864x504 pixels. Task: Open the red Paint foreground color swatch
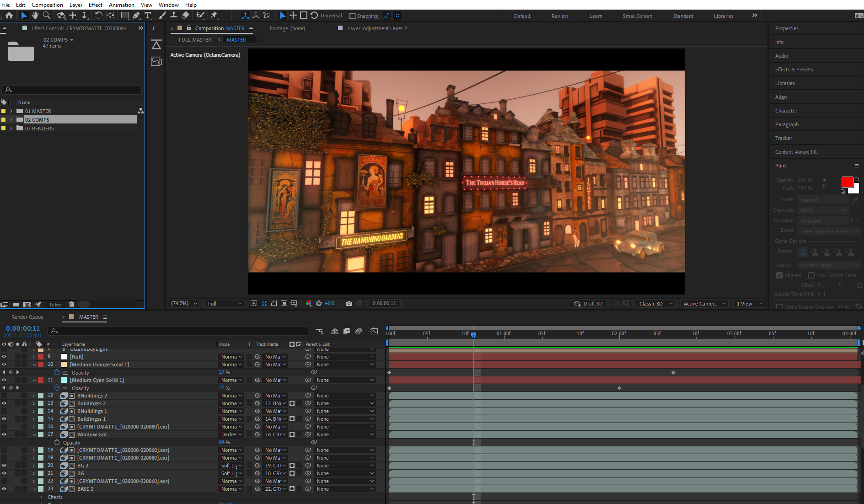pyautogui.click(x=848, y=182)
